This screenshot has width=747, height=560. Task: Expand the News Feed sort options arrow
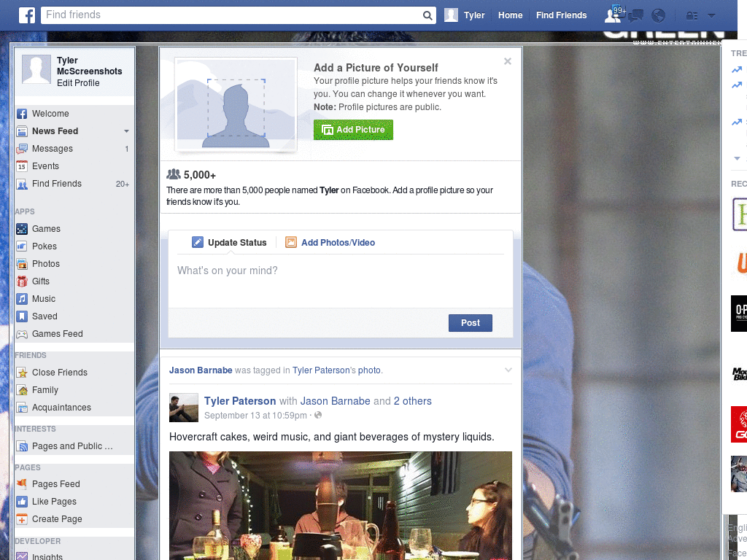pos(126,131)
